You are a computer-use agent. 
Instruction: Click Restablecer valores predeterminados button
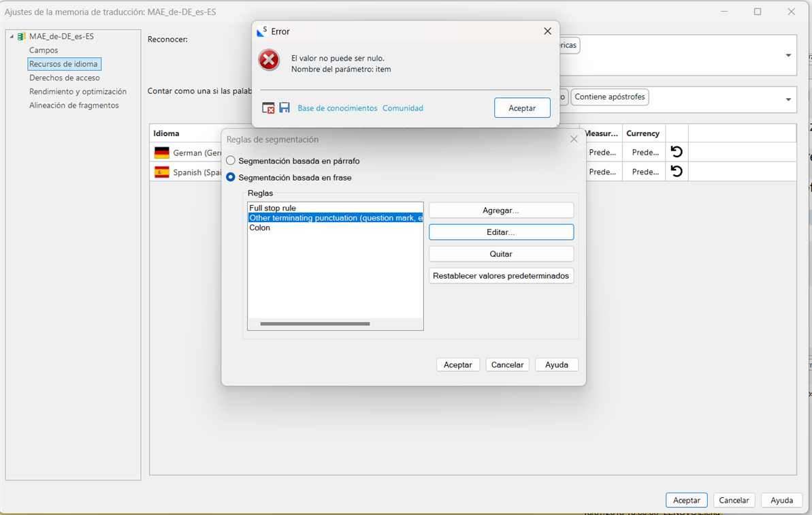[x=501, y=276]
